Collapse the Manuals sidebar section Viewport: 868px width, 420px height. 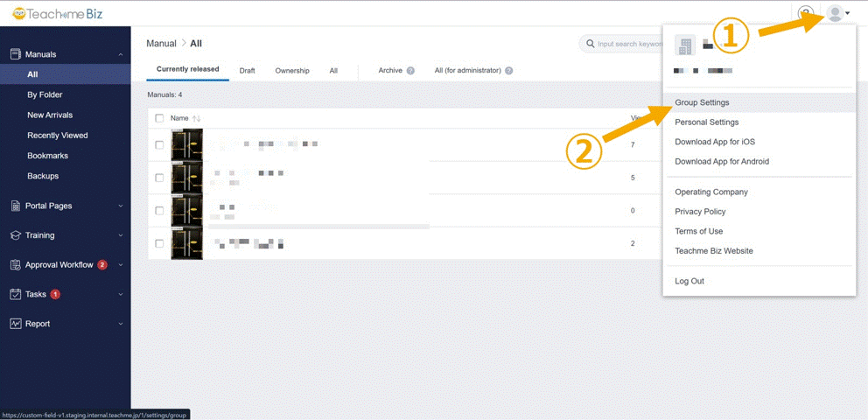pyautogui.click(x=121, y=54)
